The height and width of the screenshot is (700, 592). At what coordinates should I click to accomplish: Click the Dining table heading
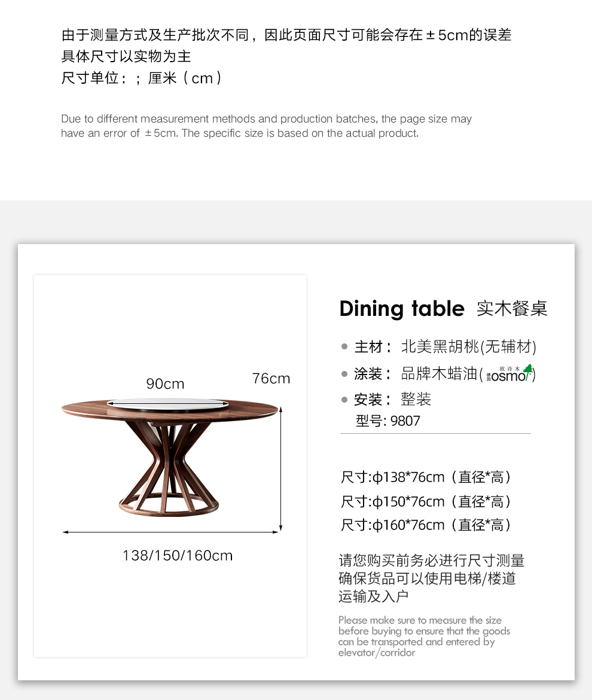click(x=402, y=309)
